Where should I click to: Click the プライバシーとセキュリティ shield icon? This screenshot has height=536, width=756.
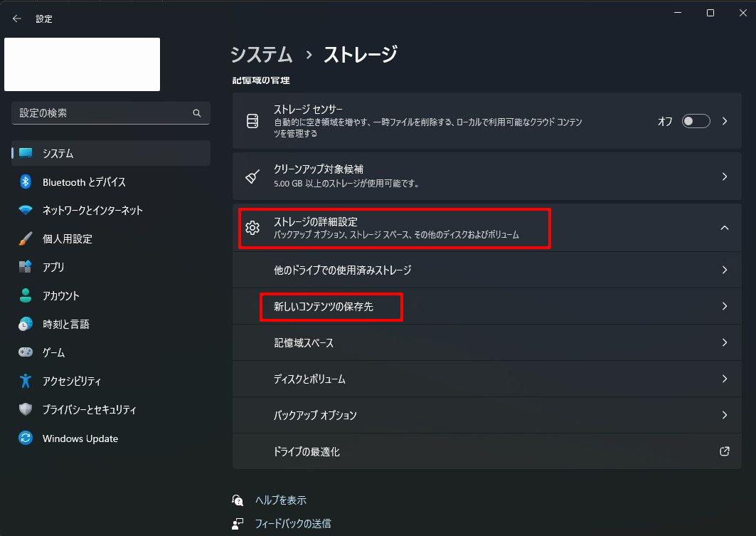[26, 410]
